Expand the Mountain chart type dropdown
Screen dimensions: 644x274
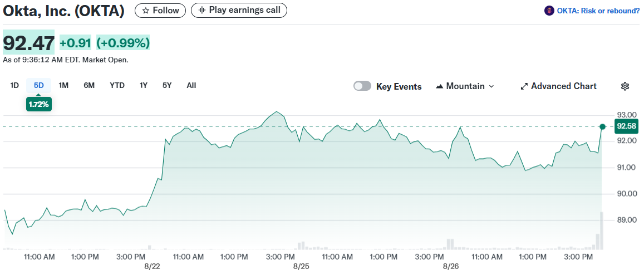(465, 86)
